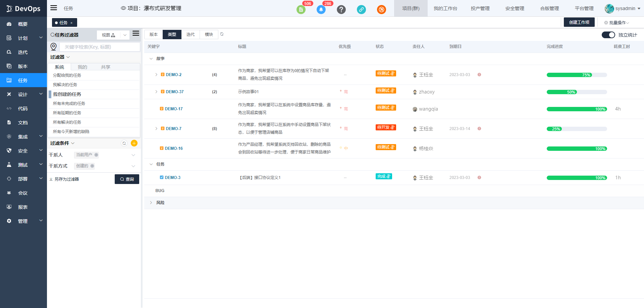Open the blue bell notifications icon

coord(321,10)
